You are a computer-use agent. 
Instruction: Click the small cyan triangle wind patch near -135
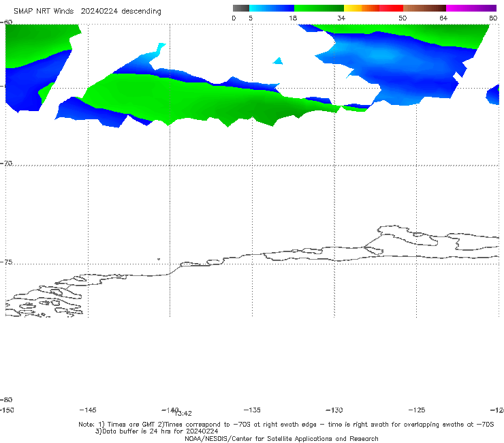point(278,61)
